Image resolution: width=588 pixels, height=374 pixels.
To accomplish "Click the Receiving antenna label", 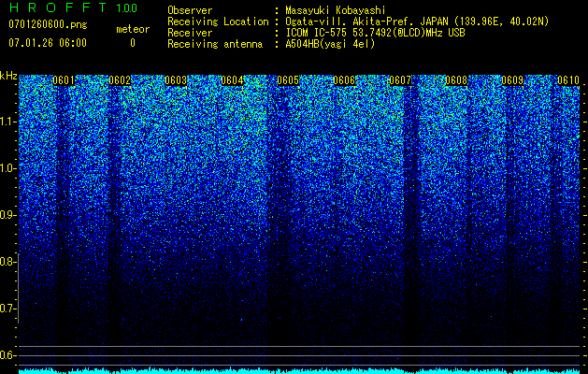I will [215, 44].
